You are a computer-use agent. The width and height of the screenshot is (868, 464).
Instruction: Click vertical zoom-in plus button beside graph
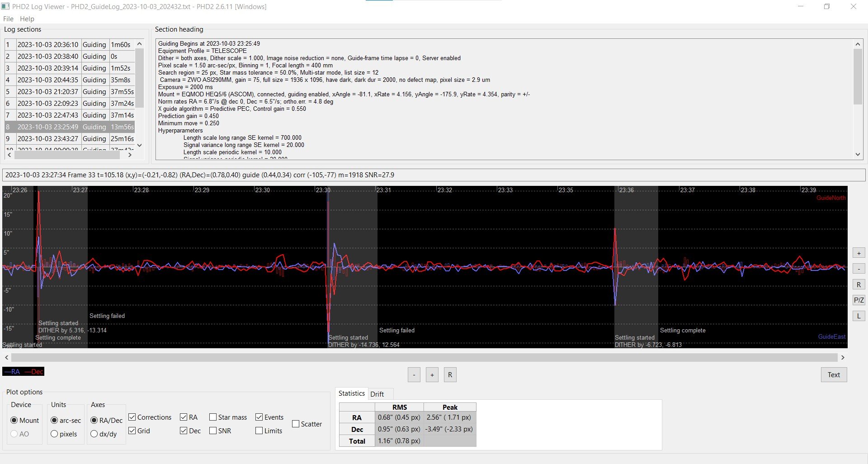click(x=859, y=253)
